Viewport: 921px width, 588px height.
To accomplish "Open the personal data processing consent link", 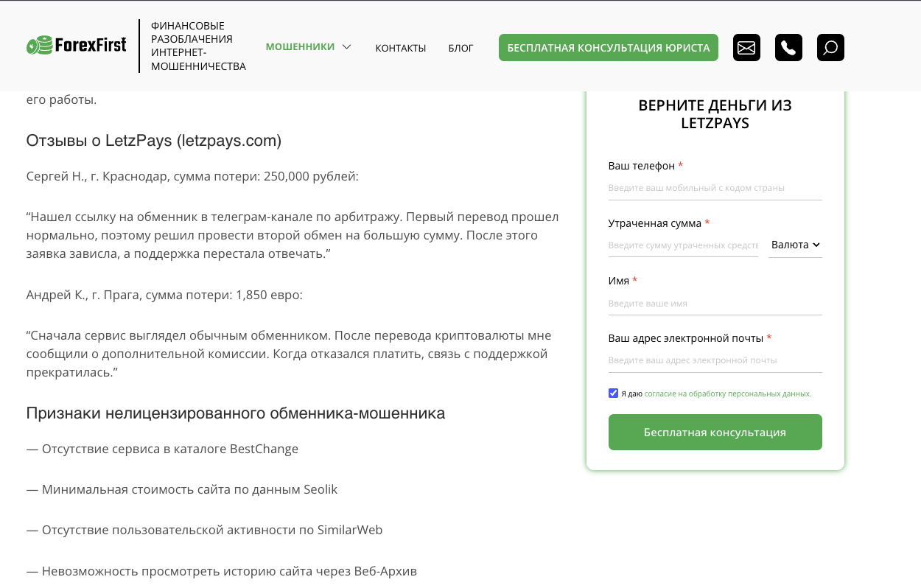I will pyautogui.click(x=726, y=393).
